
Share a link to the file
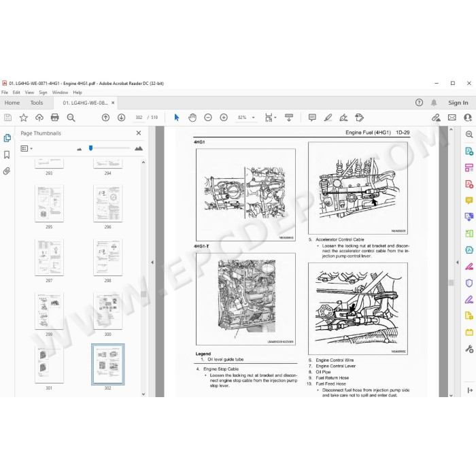(436, 118)
